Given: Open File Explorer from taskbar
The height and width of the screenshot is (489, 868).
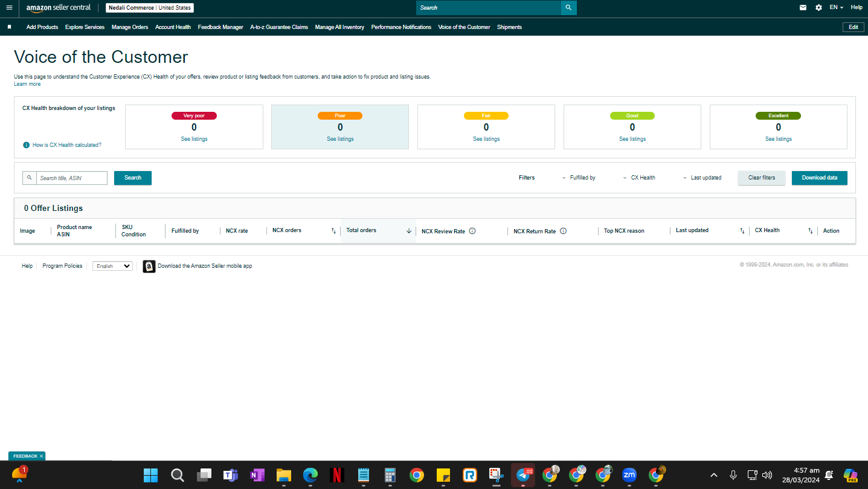Looking at the screenshot, I should 284,475.
